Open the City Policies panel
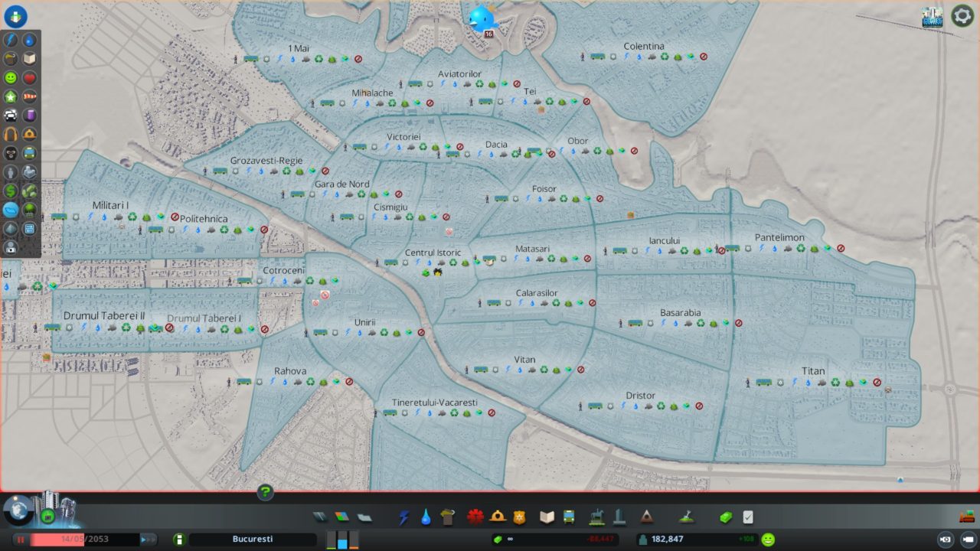The width and height of the screenshot is (980, 551). [748, 518]
